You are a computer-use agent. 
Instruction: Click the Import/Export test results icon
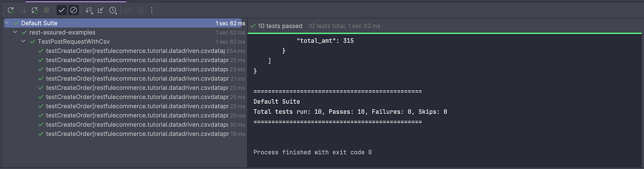140,10
